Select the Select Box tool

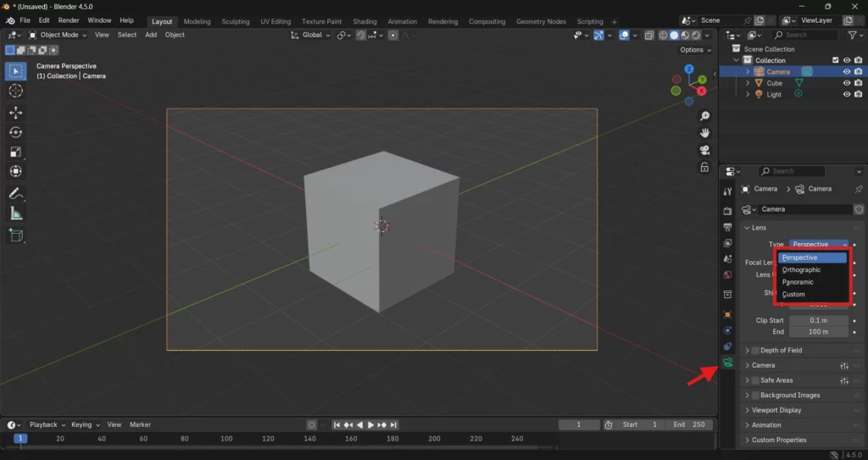pos(15,71)
